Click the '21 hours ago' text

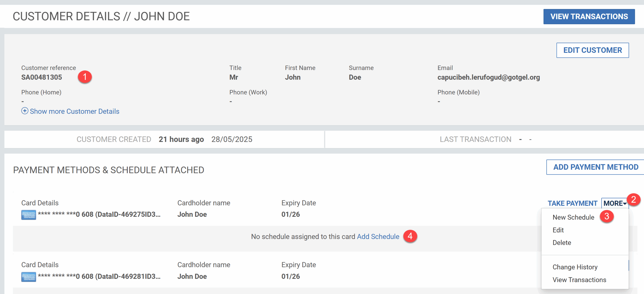[x=181, y=139]
